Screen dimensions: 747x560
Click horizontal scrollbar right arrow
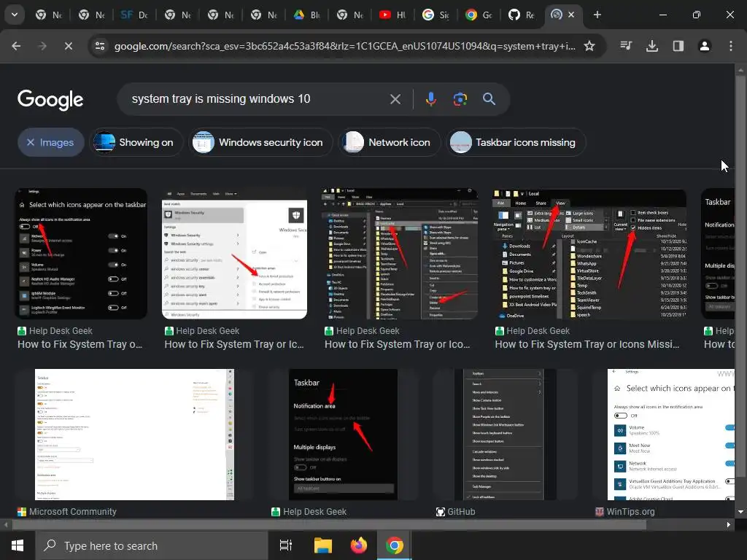pyautogui.click(x=729, y=525)
